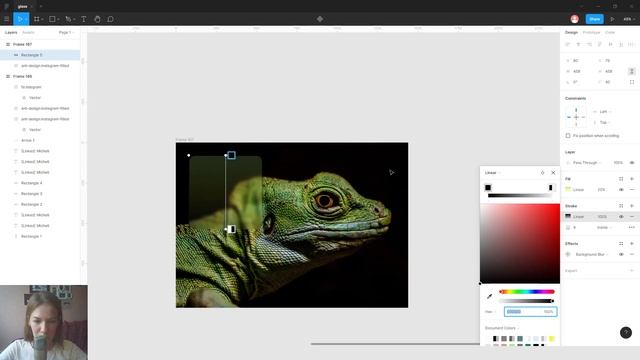
Task: Click the rainbow hue slider
Action: coord(527,291)
